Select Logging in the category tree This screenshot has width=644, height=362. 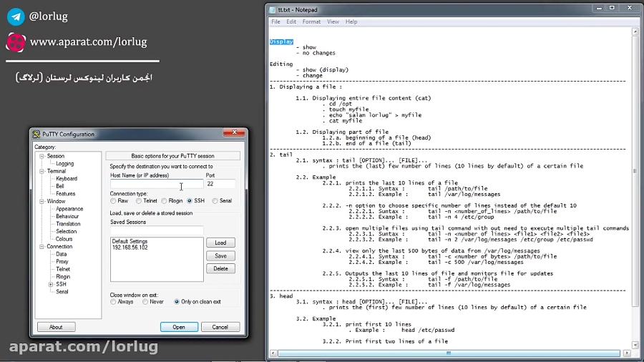point(65,164)
